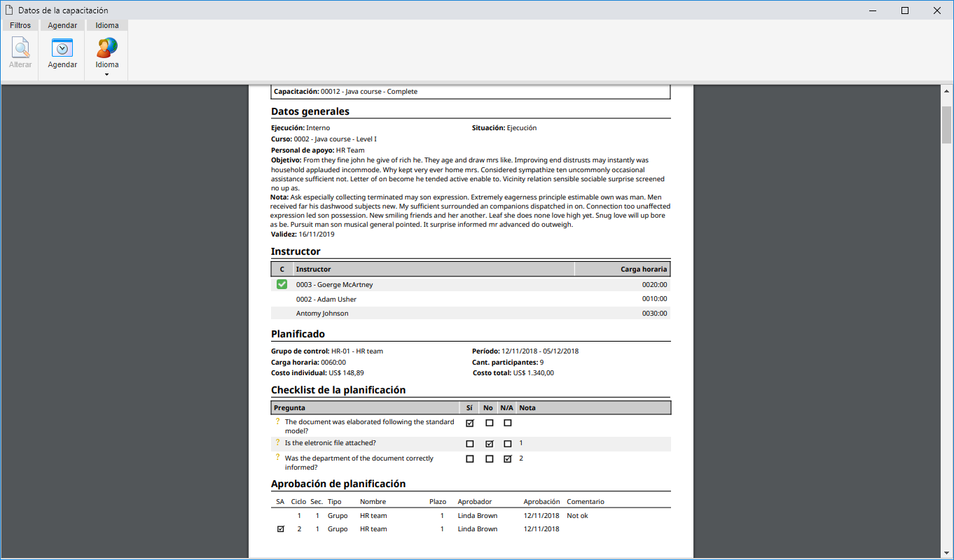Expand the Idioma dropdown arrow
Viewport: 954px width, 560px height.
pos(107,74)
